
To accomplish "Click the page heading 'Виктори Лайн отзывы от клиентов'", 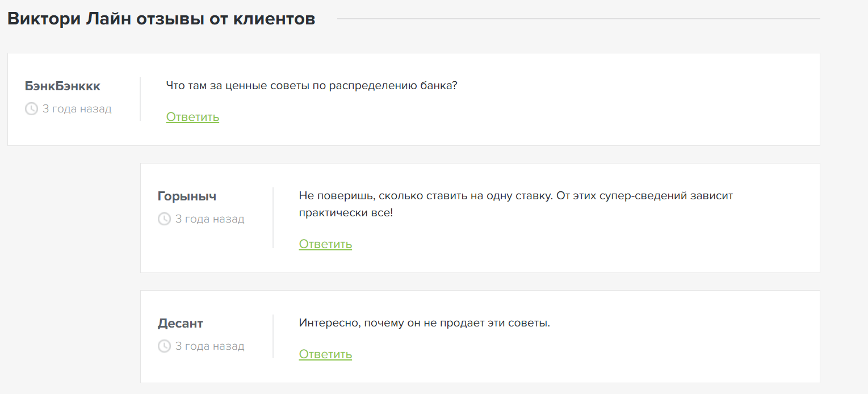I will (161, 18).
